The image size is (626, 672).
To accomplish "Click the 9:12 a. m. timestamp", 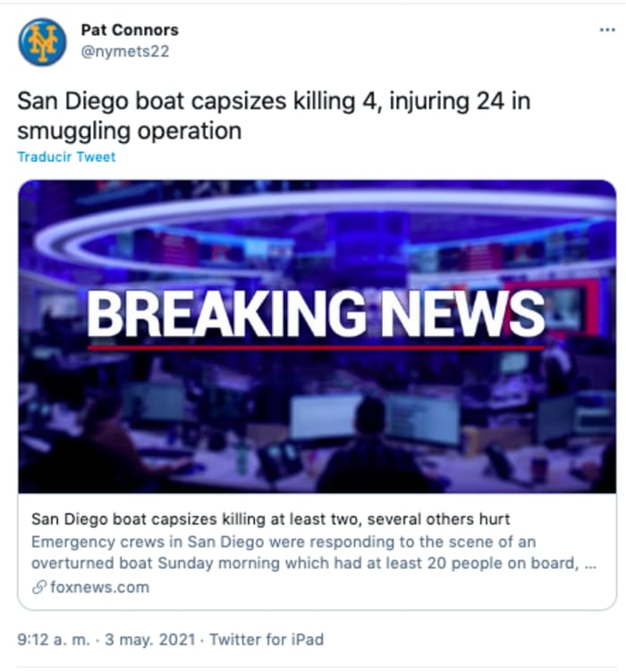I will tap(54, 640).
